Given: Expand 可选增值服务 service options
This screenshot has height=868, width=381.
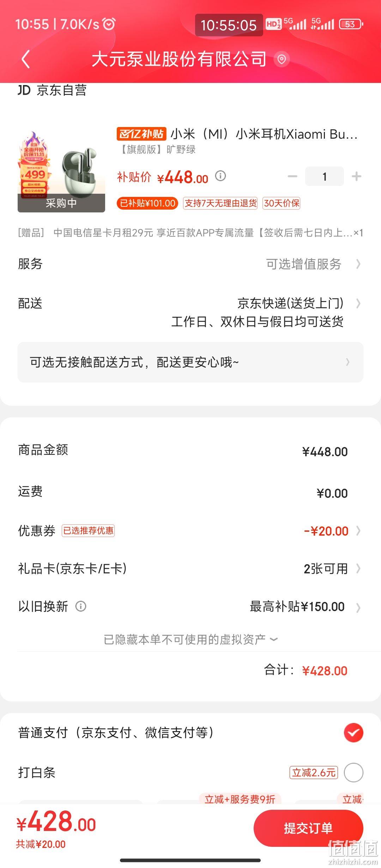Looking at the screenshot, I should coord(313,264).
